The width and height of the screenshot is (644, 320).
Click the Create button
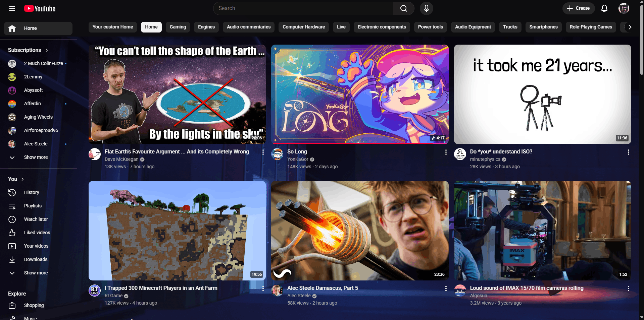tap(578, 8)
